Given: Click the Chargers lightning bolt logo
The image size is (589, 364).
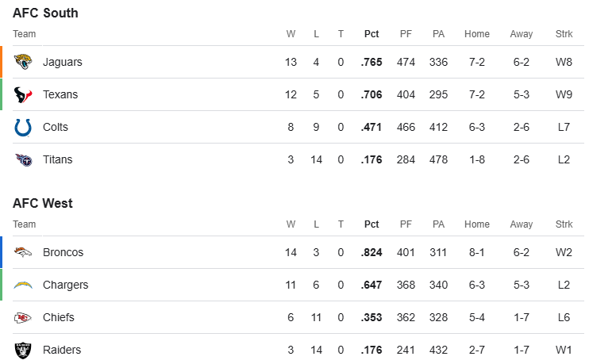Looking at the screenshot, I should point(24,285).
